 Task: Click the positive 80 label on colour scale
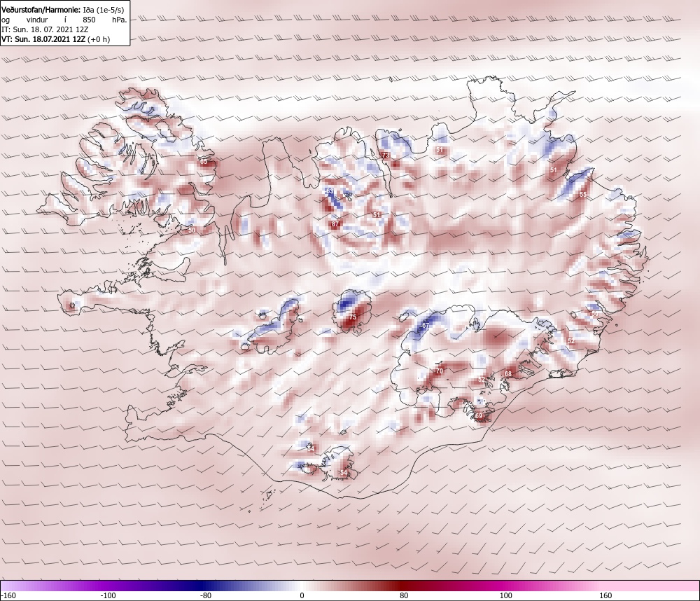pos(404,595)
